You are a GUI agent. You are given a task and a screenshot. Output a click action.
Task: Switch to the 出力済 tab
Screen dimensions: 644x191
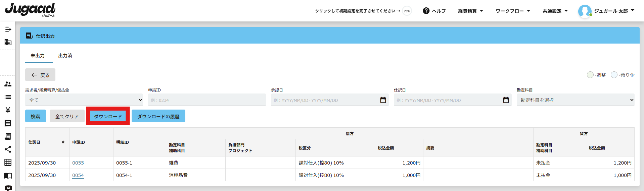pyautogui.click(x=65, y=56)
